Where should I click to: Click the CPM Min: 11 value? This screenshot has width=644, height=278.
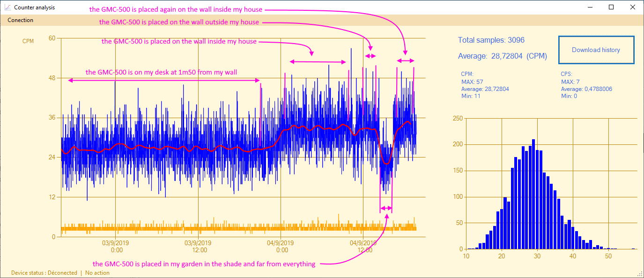click(x=471, y=96)
